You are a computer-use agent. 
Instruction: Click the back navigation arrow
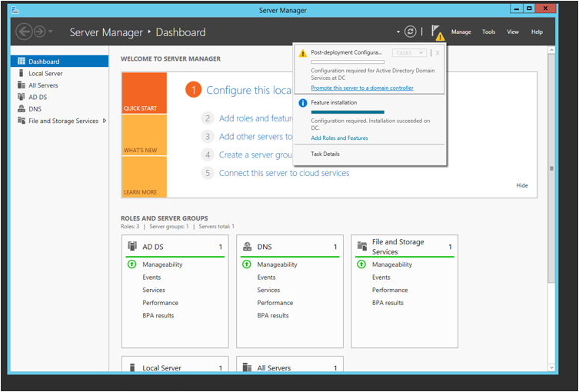(x=25, y=32)
